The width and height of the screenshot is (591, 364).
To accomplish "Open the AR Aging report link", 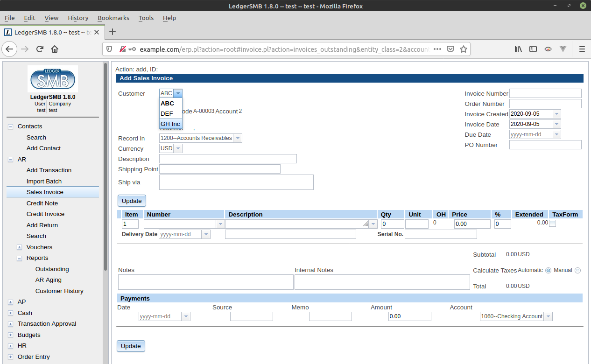I will (x=49, y=280).
